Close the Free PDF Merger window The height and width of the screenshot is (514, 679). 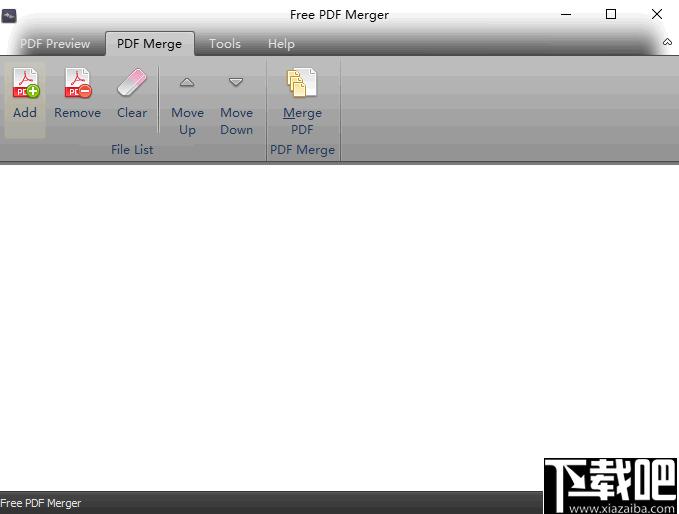pyautogui.click(x=657, y=14)
